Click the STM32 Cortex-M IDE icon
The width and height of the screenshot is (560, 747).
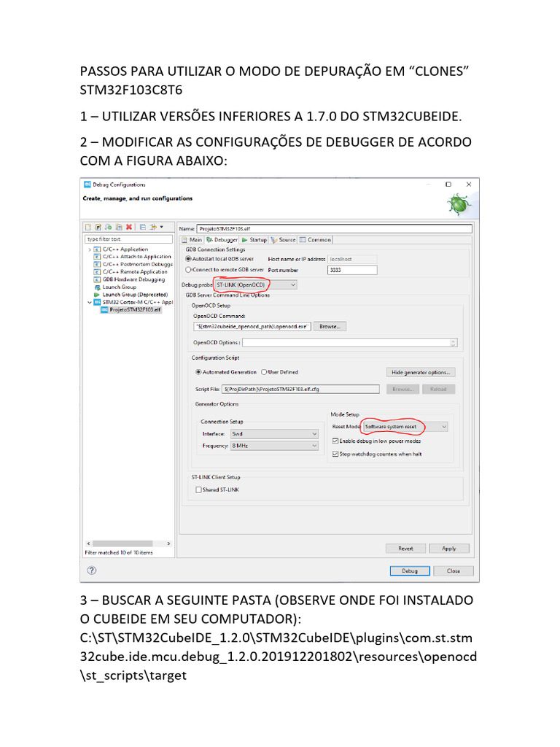click(97, 302)
